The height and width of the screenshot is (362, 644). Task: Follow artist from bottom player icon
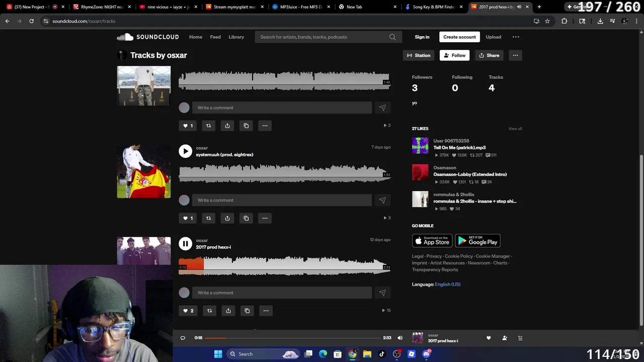tap(505, 338)
